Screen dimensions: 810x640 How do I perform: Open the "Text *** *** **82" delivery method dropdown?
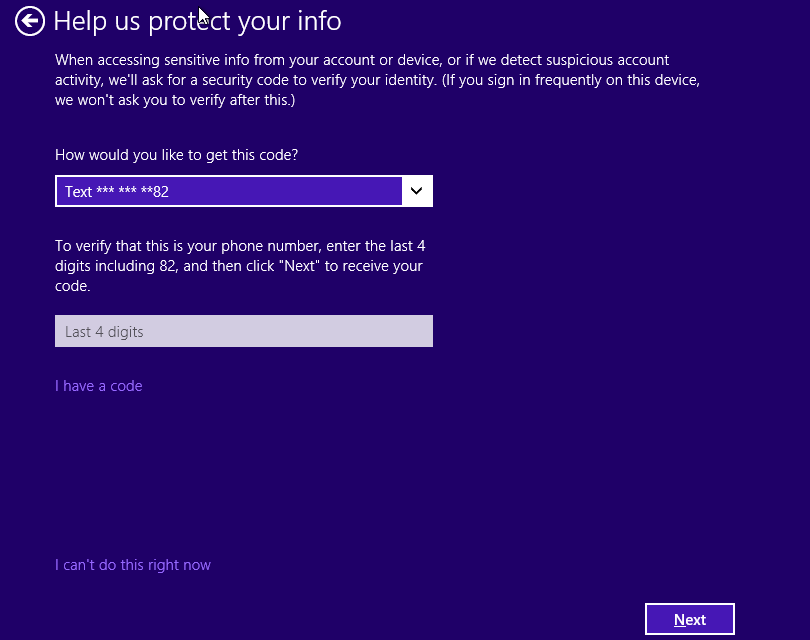point(244,191)
